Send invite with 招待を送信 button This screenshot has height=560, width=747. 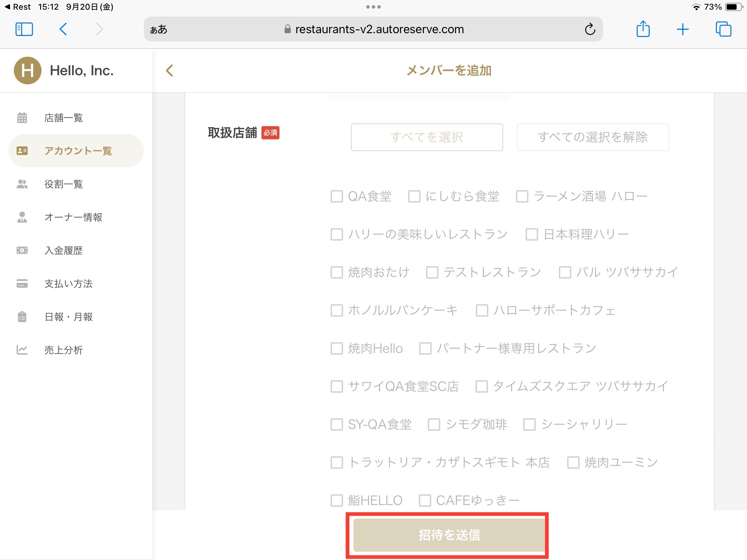point(449,535)
